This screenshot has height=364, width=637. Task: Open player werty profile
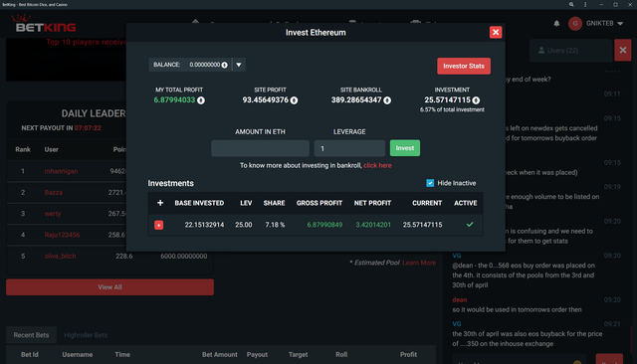click(53, 214)
